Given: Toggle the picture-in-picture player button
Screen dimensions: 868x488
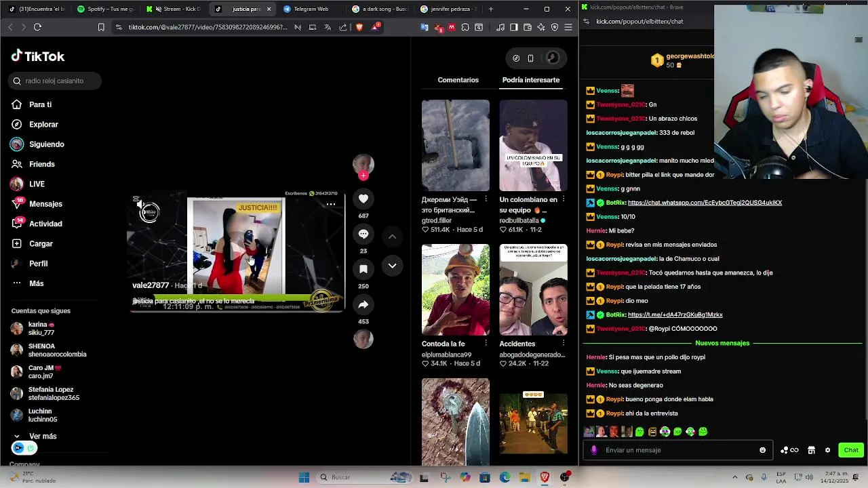Looking at the screenshot, I should click(x=531, y=58).
